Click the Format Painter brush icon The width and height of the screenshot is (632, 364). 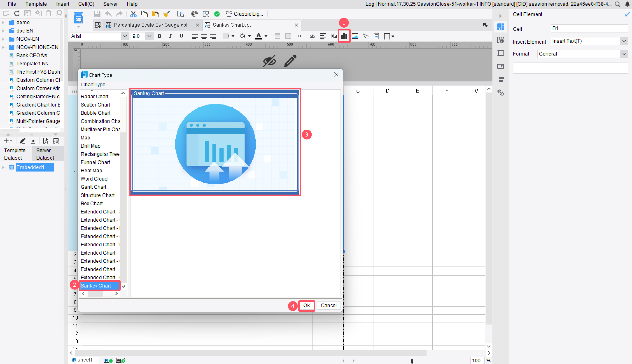(167, 14)
